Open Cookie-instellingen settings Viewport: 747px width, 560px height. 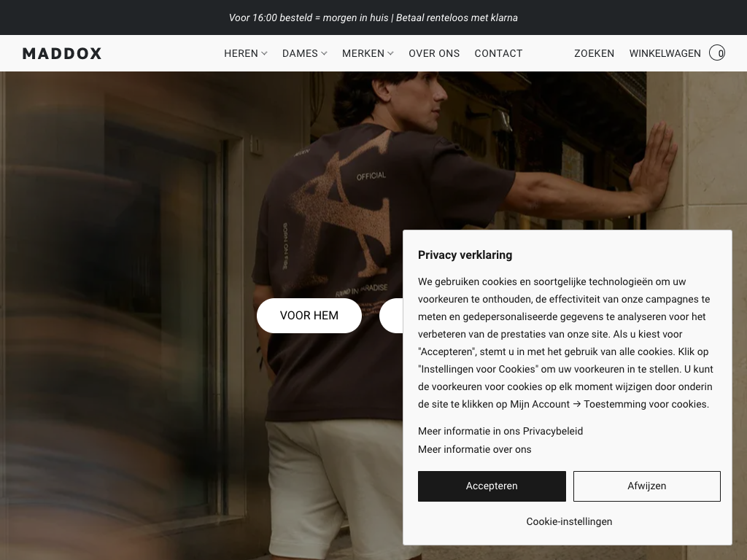coord(569,521)
